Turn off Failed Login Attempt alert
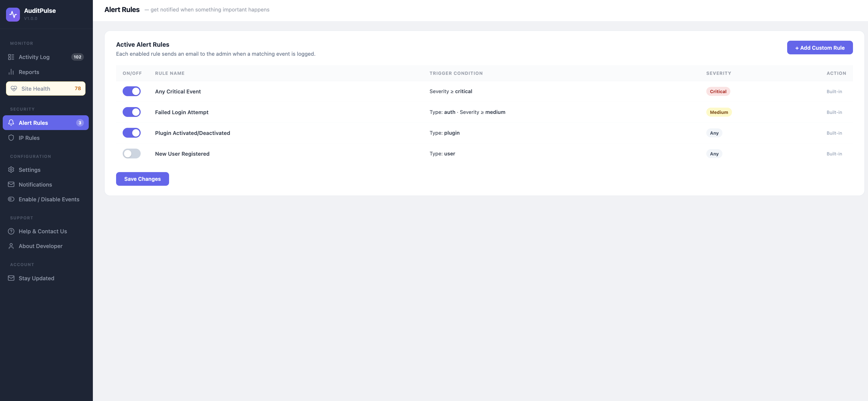The height and width of the screenshot is (401, 868). point(131,112)
